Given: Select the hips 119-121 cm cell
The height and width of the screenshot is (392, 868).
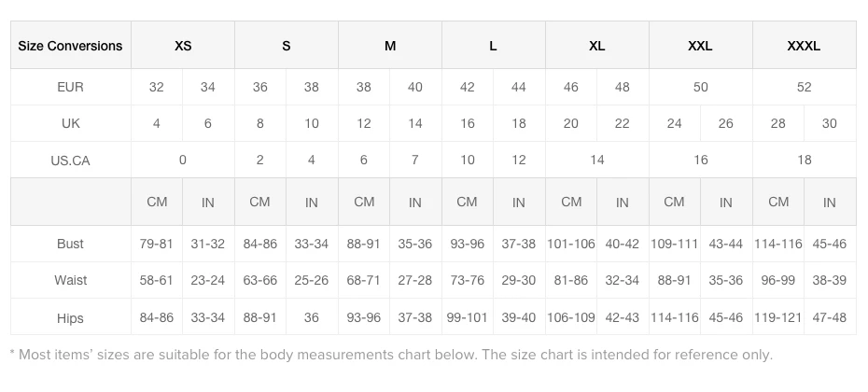Looking at the screenshot, I should [x=778, y=317].
